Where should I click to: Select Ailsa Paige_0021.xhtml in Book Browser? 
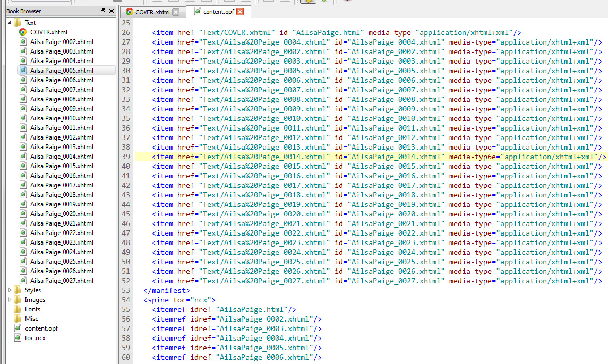(x=62, y=223)
